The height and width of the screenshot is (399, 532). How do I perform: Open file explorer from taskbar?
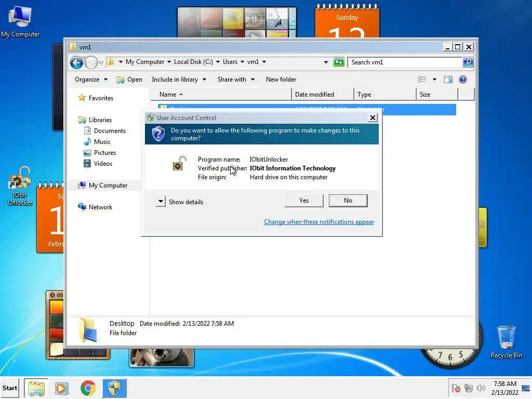(x=36, y=388)
